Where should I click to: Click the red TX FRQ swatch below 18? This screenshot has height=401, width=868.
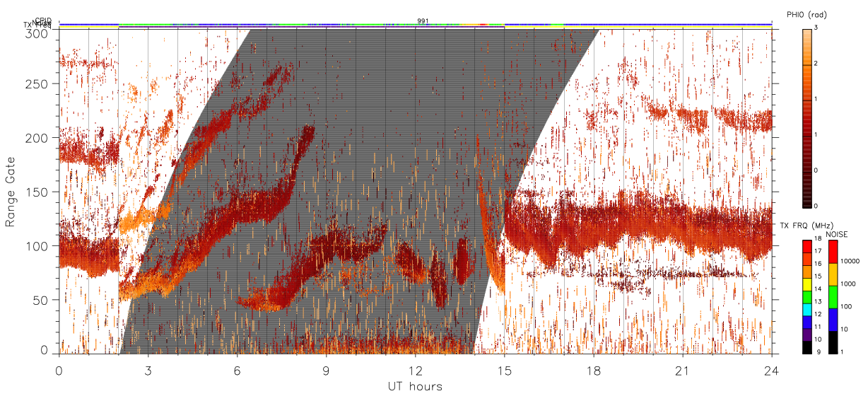point(807,246)
